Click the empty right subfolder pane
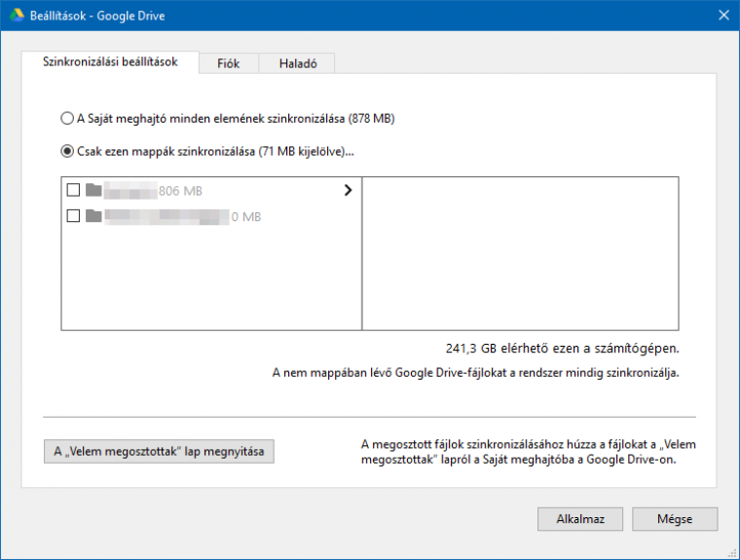The height and width of the screenshot is (560, 740). pyautogui.click(x=521, y=253)
